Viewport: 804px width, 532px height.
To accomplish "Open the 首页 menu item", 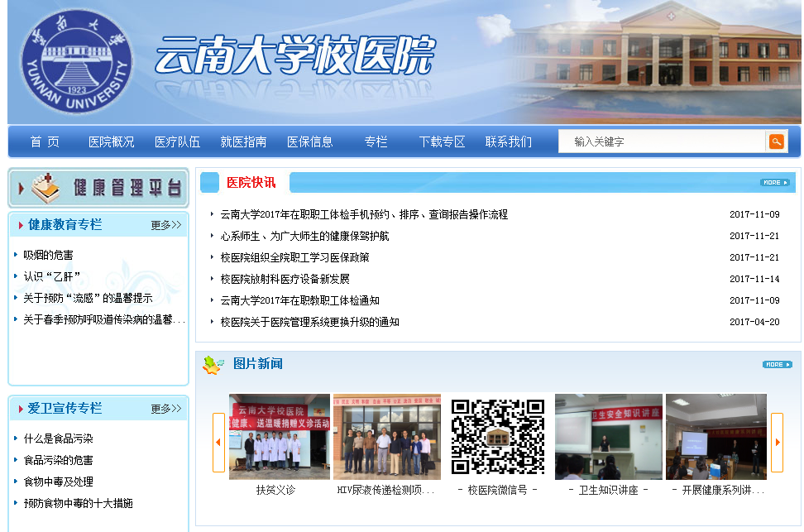I will click(x=45, y=141).
